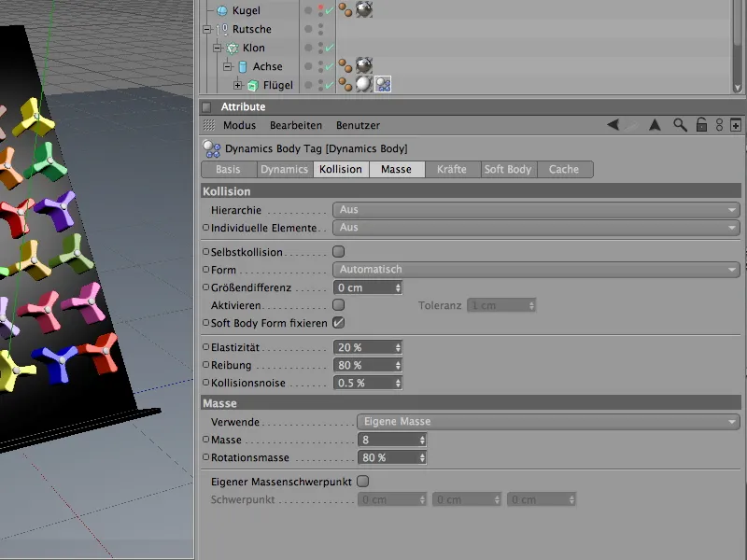
Task: Switch to the Kräfte tab
Action: click(x=452, y=170)
